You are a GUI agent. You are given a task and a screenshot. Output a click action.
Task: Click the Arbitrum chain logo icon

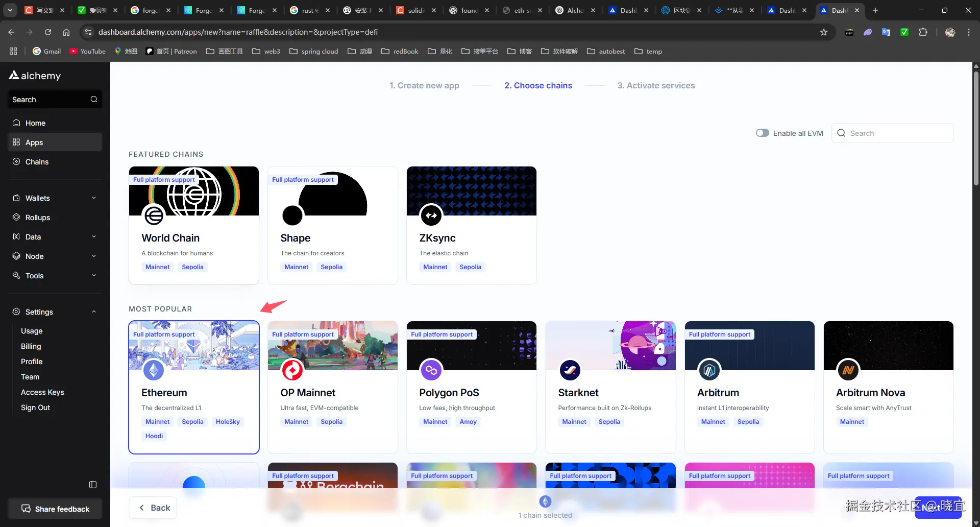click(709, 370)
